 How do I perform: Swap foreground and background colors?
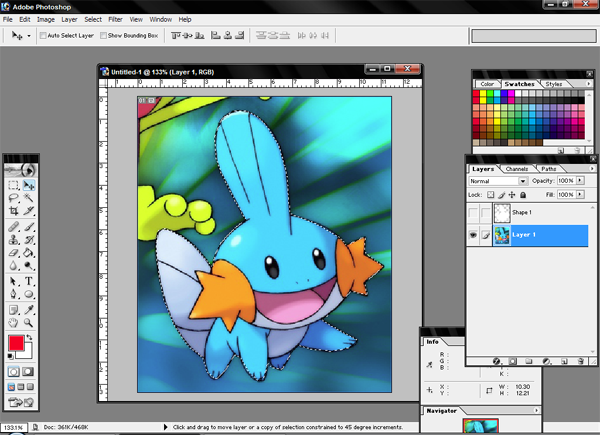point(29,338)
